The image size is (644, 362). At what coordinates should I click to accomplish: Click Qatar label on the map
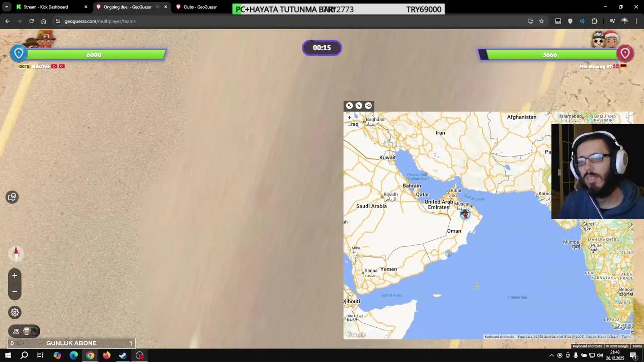(422, 195)
